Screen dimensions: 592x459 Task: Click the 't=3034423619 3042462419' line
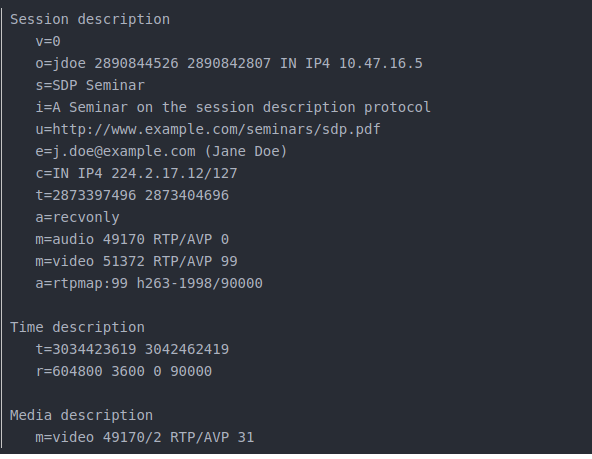[x=132, y=349]
